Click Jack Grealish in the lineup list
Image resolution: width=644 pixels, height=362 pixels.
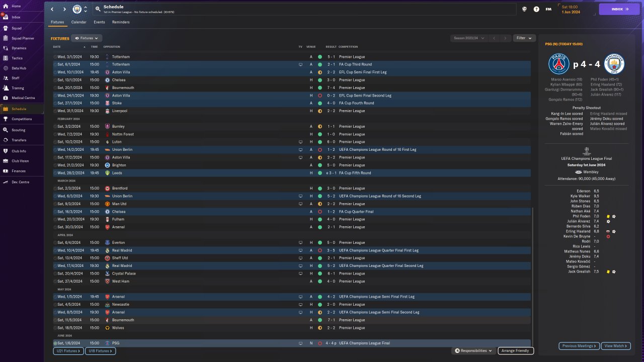click(x=578, y=271)
